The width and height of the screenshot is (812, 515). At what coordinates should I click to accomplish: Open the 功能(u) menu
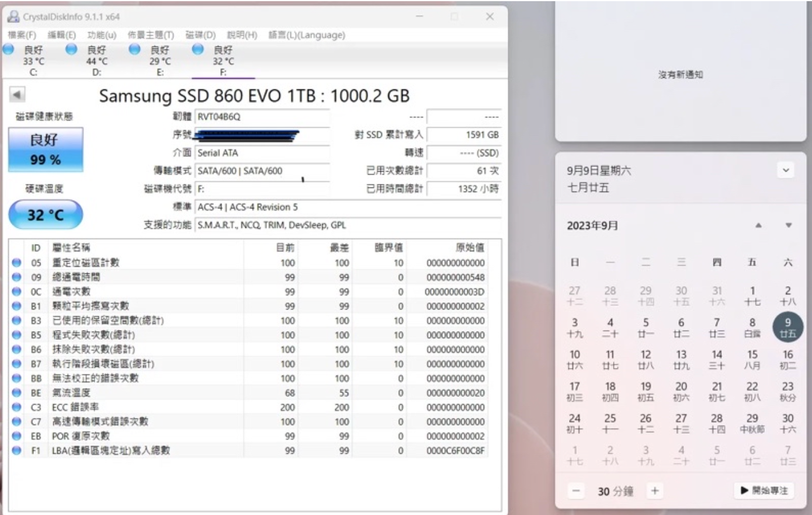tap(102, 35)
